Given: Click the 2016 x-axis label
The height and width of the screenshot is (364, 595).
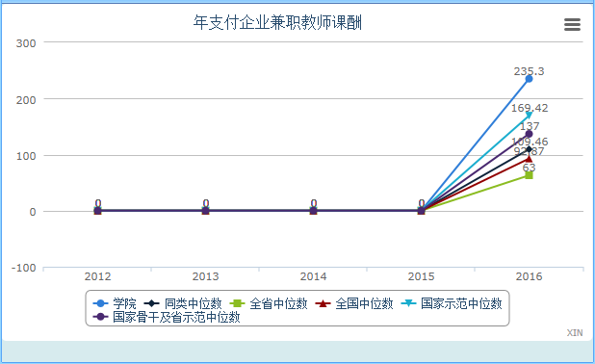Looking at the screenshot, I should (x=529, y=276).
